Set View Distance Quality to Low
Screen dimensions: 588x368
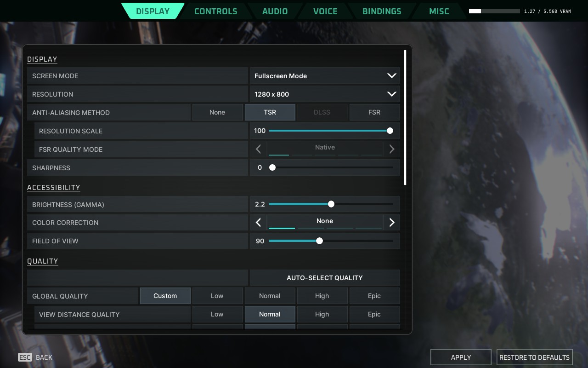click(217, 314)
